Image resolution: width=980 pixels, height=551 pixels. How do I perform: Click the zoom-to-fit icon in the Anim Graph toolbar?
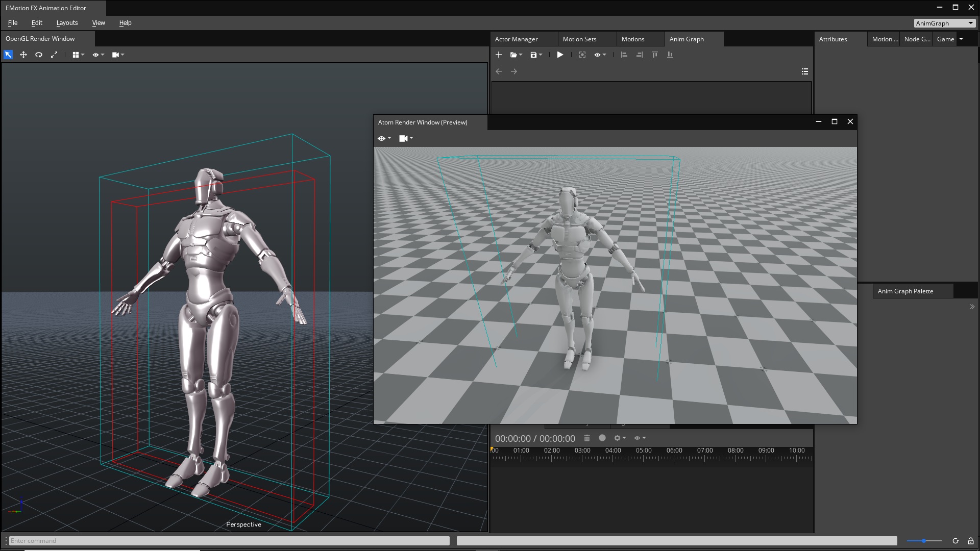click(x=582, y=55)
